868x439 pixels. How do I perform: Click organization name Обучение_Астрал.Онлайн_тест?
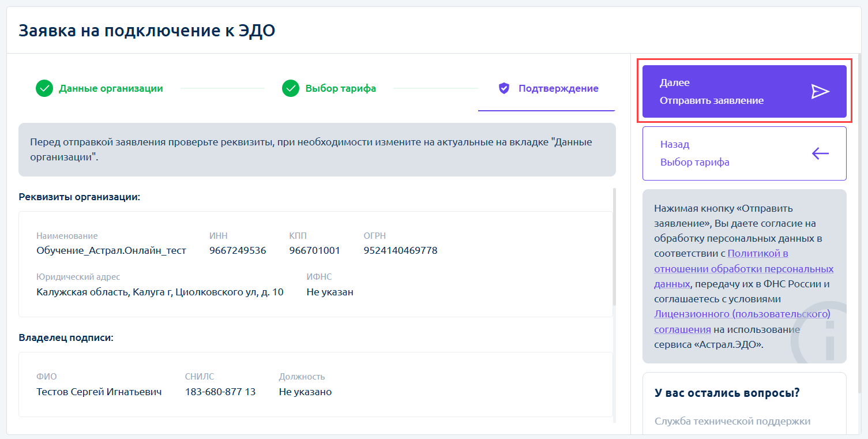tap(111, 250)
